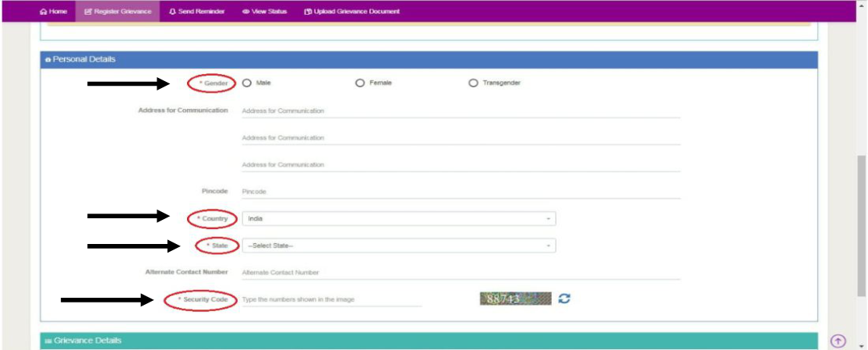
Task: Select the Female gender radio button
Action: click(x=359, y=83)
